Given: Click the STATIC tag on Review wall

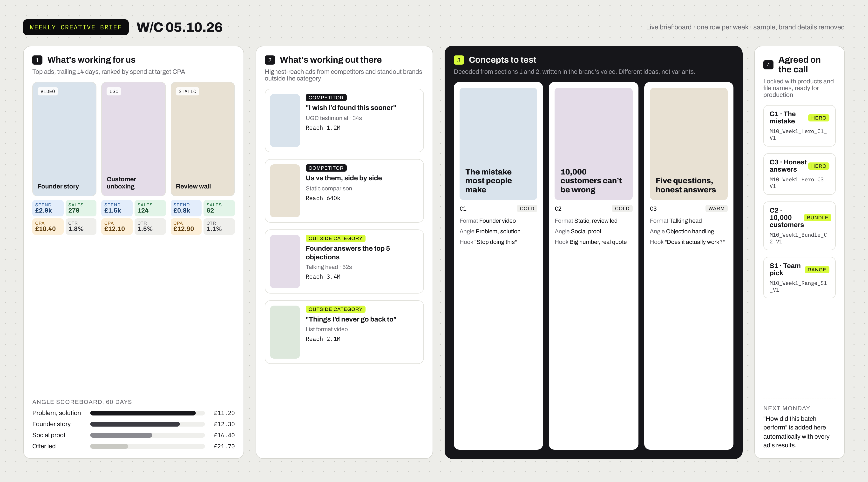Looking at the screenshot, I should pyautogui.click(x=187, y=91).
